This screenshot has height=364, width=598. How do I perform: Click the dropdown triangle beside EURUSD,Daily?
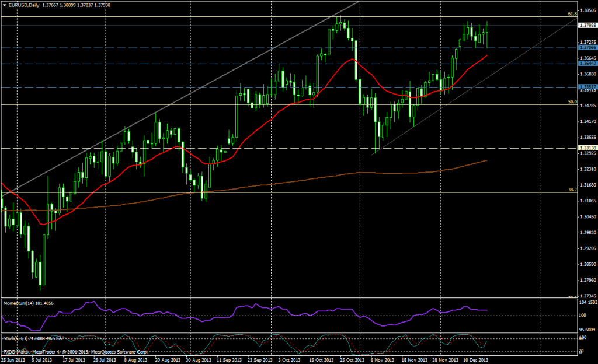pos(5,5)
